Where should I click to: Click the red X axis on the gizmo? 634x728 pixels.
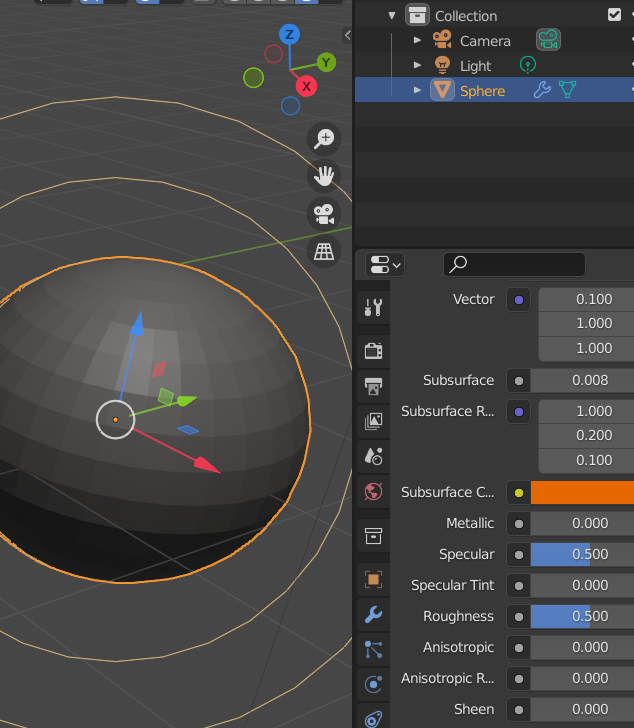tap(306, 87)
